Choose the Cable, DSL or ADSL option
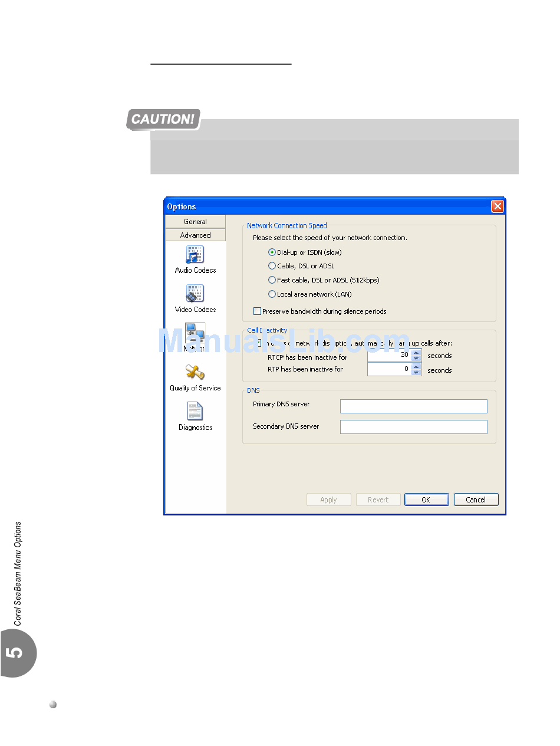 tap(272, 266)
